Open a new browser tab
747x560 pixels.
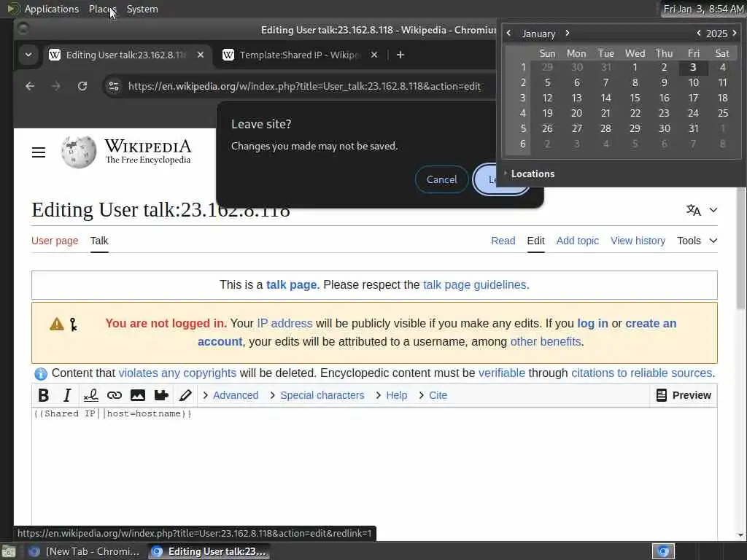click(400, 55)
